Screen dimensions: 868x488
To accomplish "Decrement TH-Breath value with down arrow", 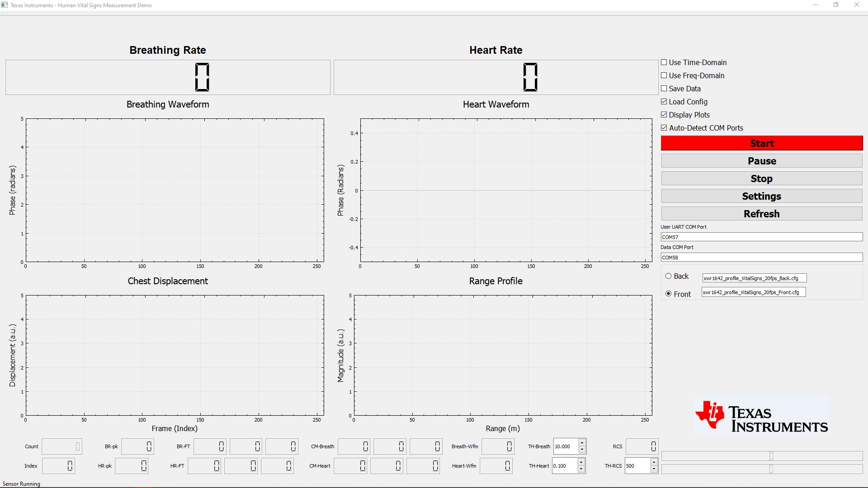I will pos(582,450).
